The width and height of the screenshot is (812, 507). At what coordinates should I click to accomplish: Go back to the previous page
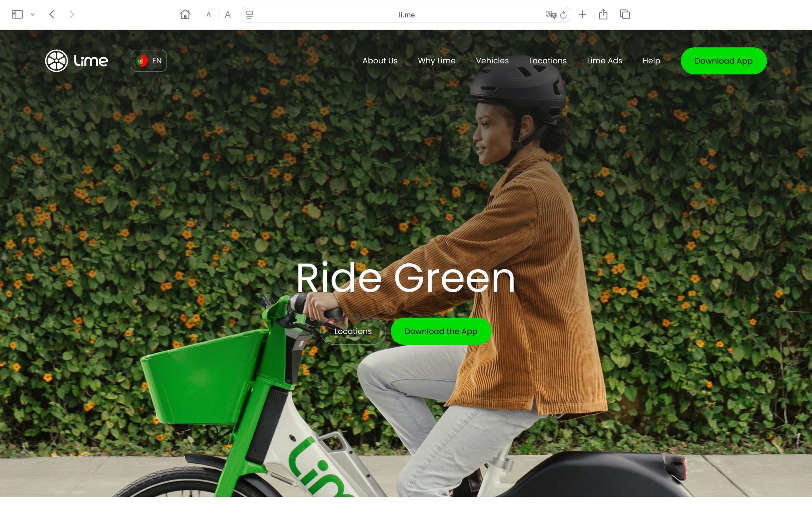(52, 15)
